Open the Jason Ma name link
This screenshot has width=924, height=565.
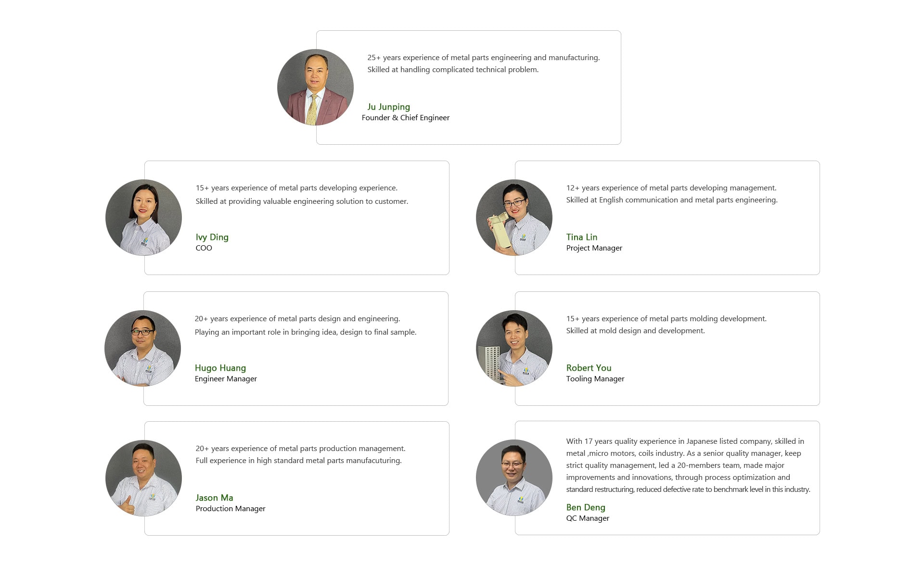click(214, 498)
